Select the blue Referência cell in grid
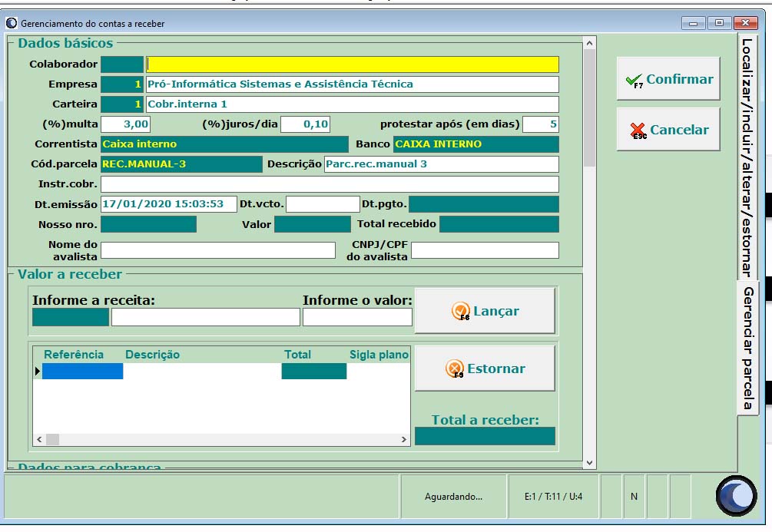The height and width of the screenshot is (532, 772). pos(83,371)
